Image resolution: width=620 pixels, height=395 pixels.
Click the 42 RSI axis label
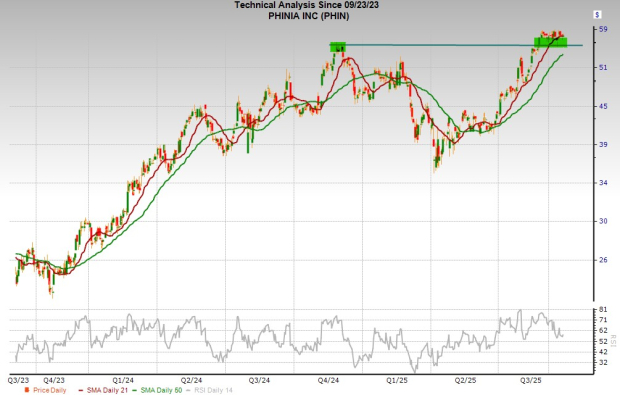pyautogui.click(x=603, y=352)
